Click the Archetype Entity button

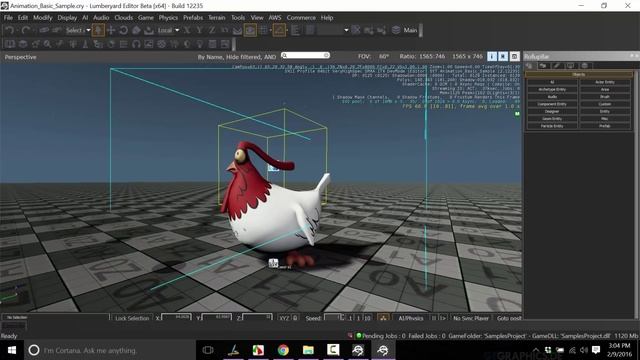[x=552, y=89]
